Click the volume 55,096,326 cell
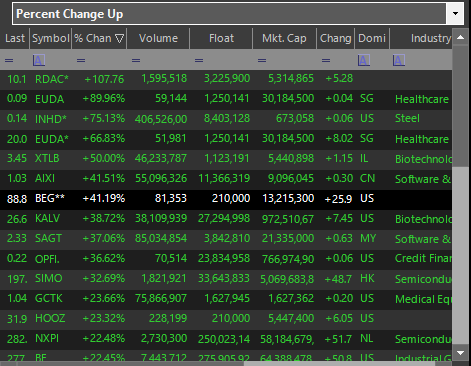Viewport: 471px width, 366px height. [x=161, y=178]
